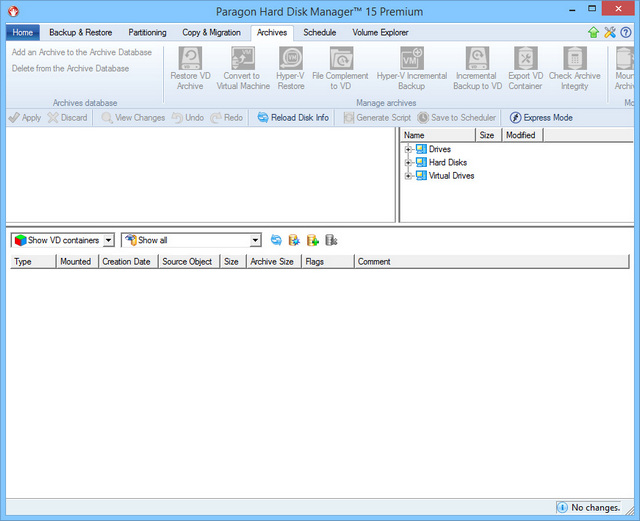Toggle Express Mode
Image resolution: width=640 pixels, height=521 pixels.
coord(541,118)
